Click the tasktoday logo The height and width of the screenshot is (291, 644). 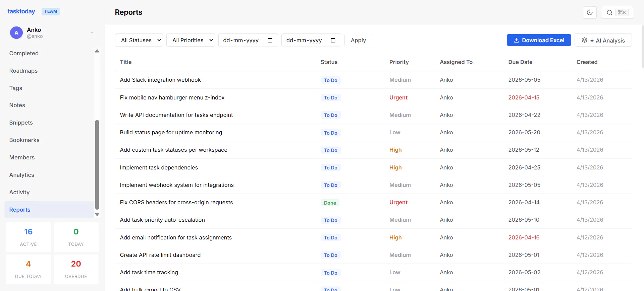[x=21, y=11]
